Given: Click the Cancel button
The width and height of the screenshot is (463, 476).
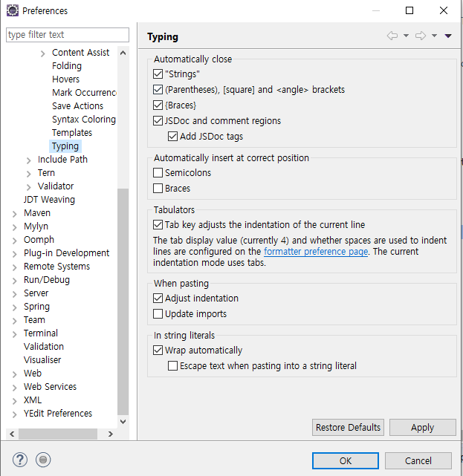Looking at the screenshot, I should pos(418,461).
